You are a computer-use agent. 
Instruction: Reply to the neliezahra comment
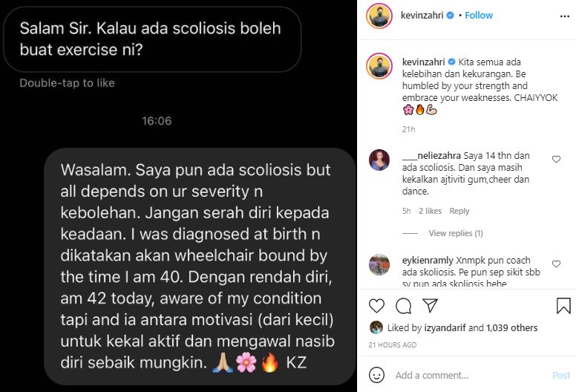tap(459, 211)
